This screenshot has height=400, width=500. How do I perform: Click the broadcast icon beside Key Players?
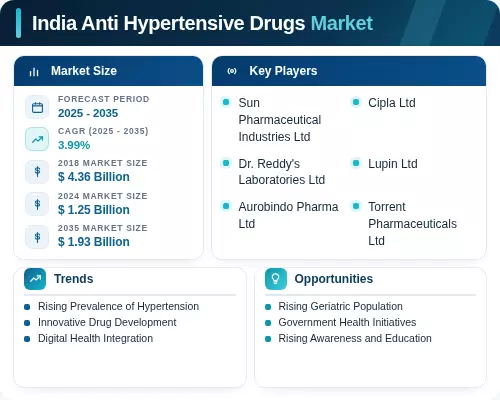coord(232,71)
